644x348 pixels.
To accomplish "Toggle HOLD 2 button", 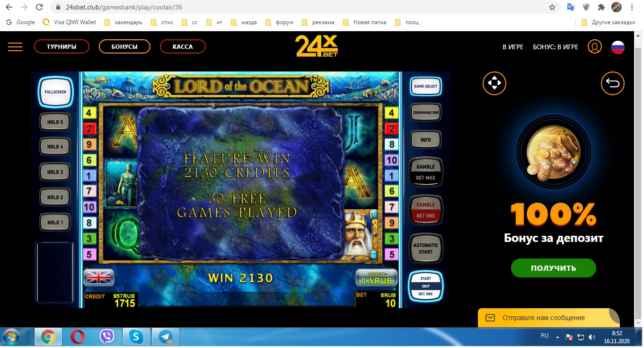I will click(55, 197).
